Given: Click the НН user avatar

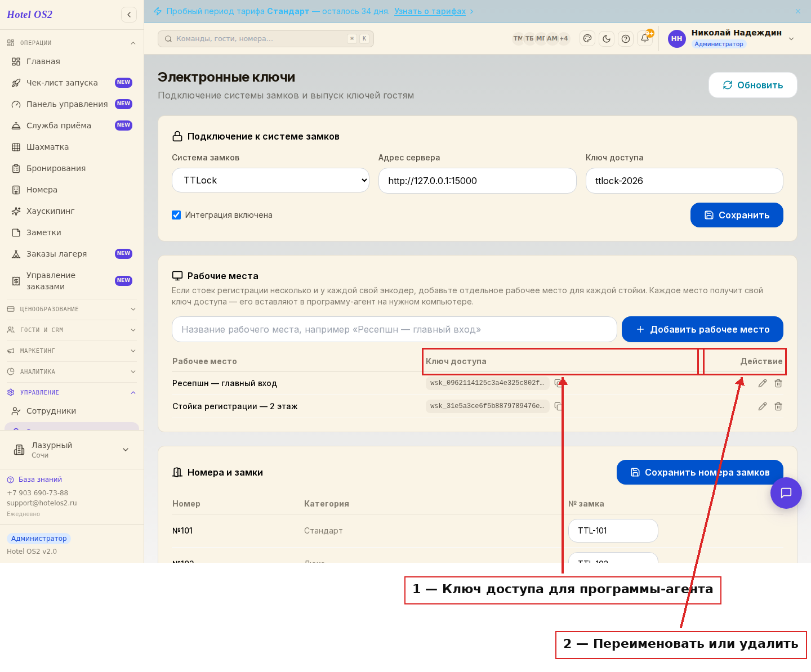Looking at the screenshot, I should click(677, 39).
